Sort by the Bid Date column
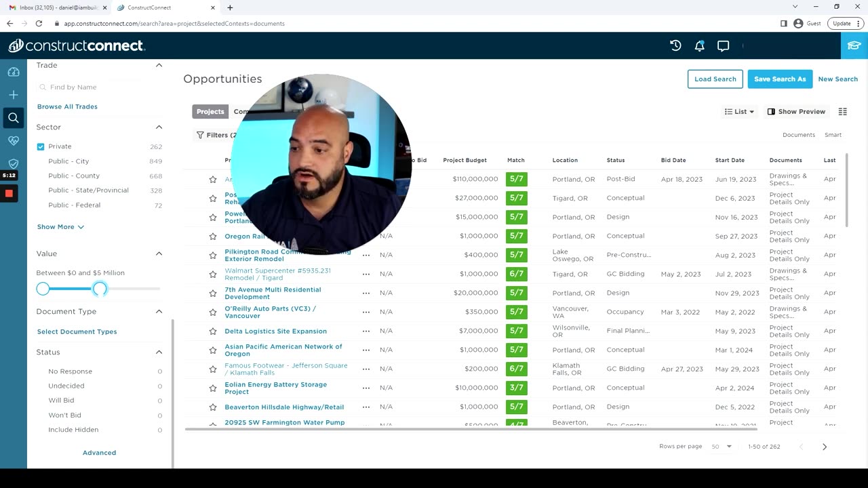 (x=673, y=160)
